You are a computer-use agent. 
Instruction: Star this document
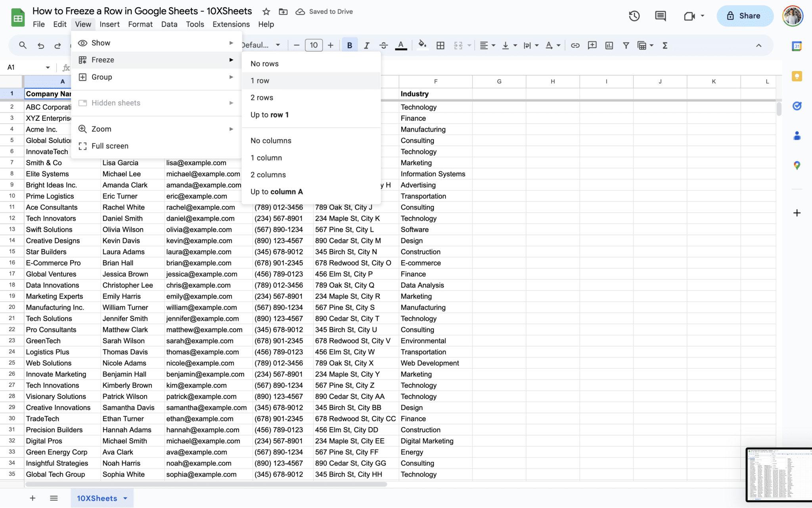(266, 12)
